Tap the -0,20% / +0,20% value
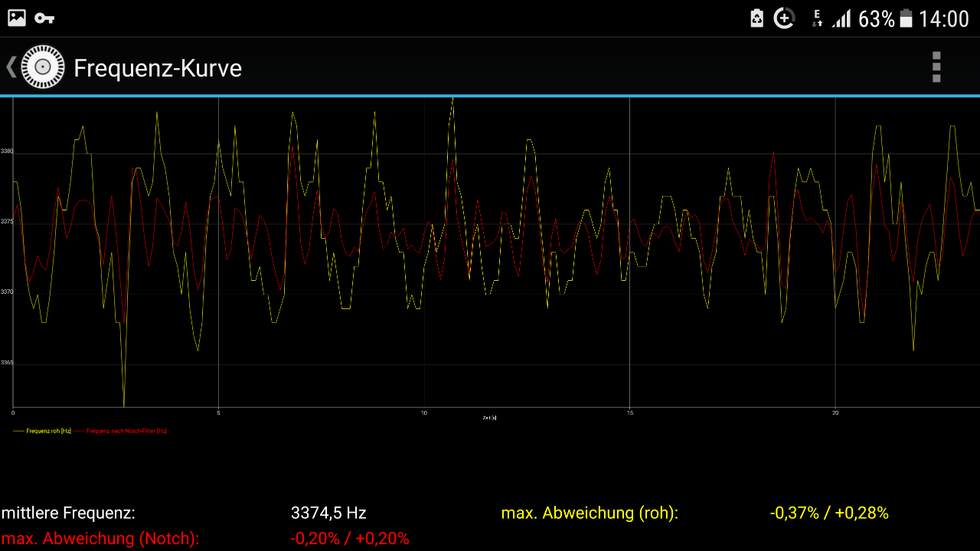Image resolution: width=980 pixels, height=551 pixels. tap(350, 538)
